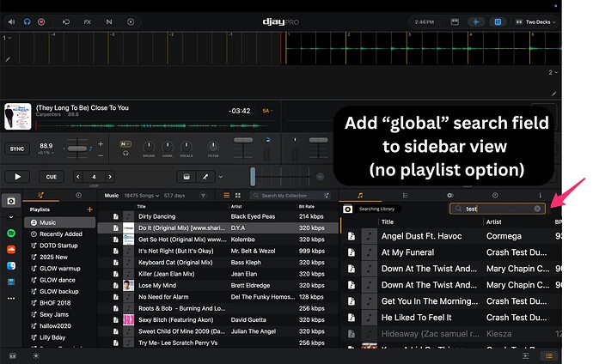Select the GLOW warmup playlist
This screenshot has height=364, width=593.
pyautogui.click(x=59, y=268)
